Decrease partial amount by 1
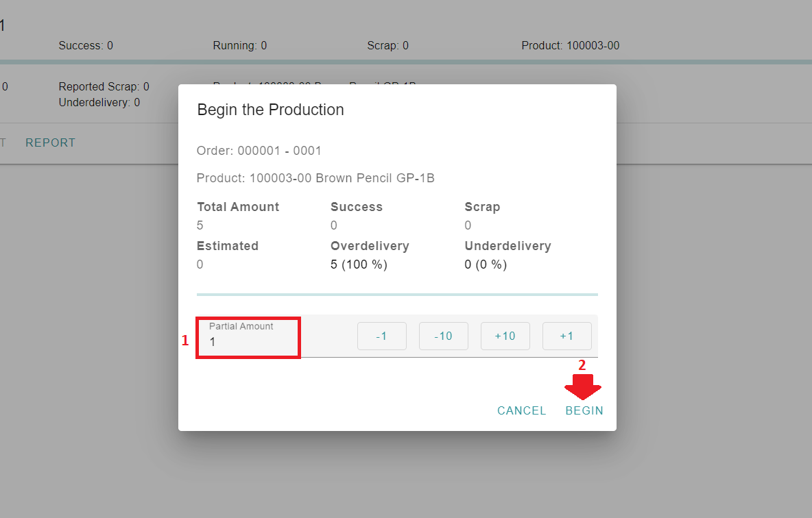The width and height of the screenshot is (812, 518). pyautogui.click(x=382, y=336)
